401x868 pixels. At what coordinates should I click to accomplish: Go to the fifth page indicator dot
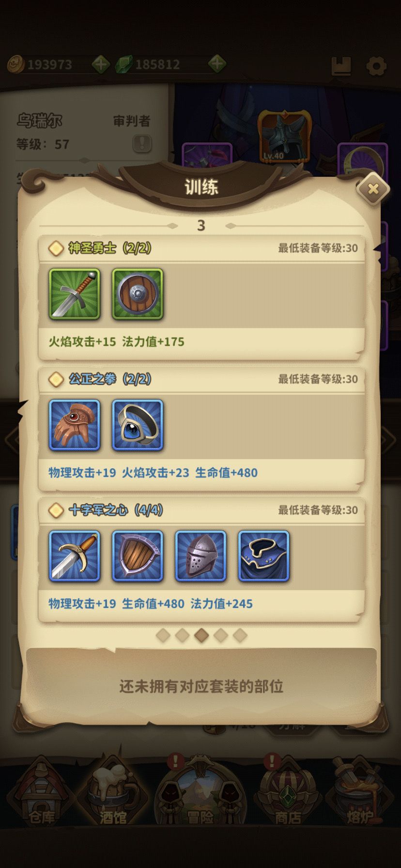click(240, 635)
